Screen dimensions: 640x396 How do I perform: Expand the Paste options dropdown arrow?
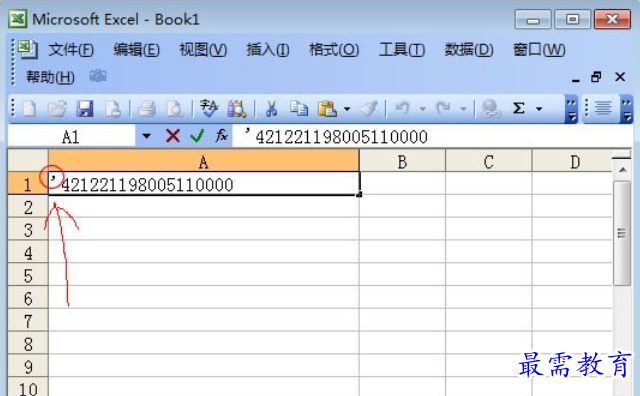347,109
